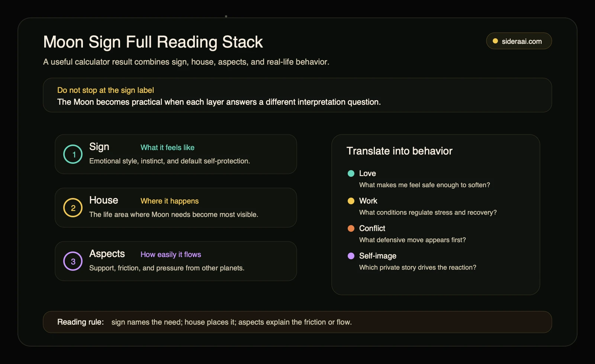595x364 pixels.
Task: Click the 'Translate into behavior' heading
Action: [399, 151]
